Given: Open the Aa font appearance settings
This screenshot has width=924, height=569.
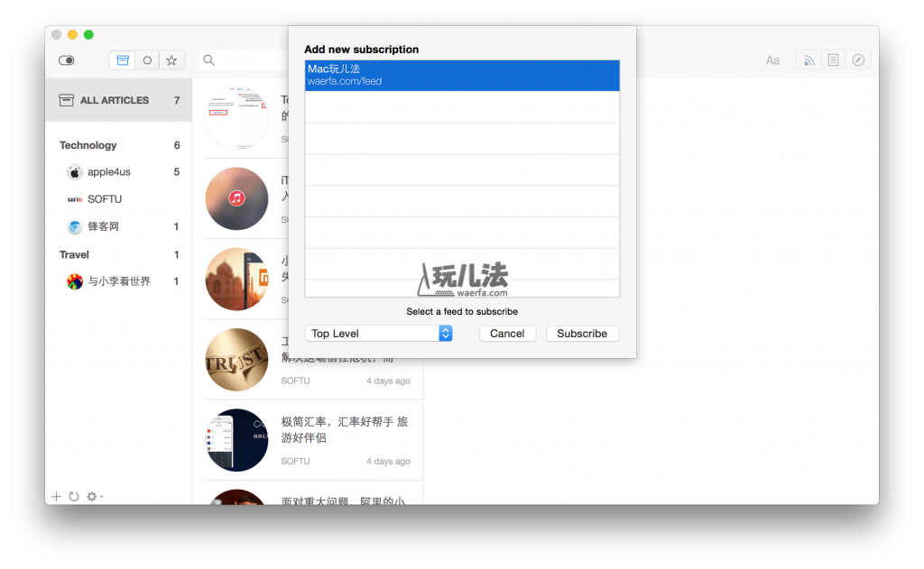Looking at the screenshot, I should click(772, 60).
